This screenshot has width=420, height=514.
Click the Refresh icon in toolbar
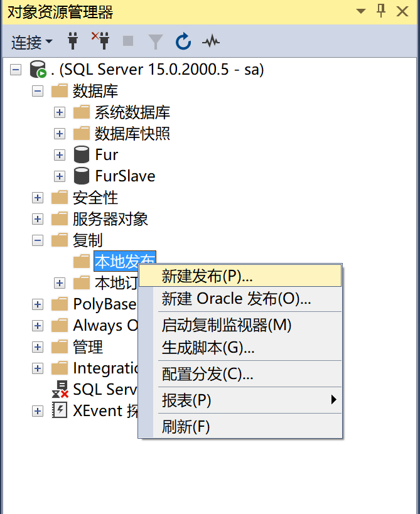point(183,41)
